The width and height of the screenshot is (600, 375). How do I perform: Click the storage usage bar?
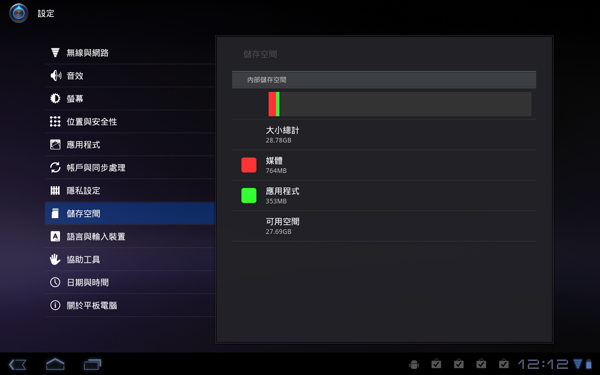click(399, 104)
